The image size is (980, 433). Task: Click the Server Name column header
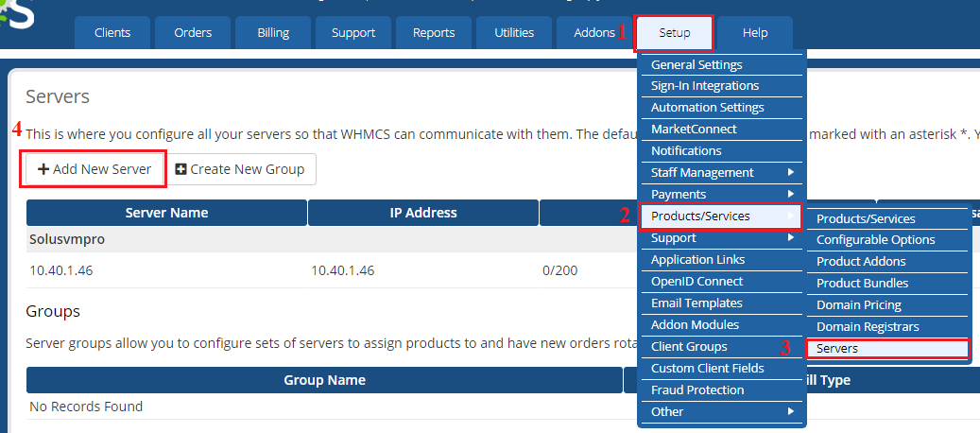pyautogui.click(x=166, y=213)
